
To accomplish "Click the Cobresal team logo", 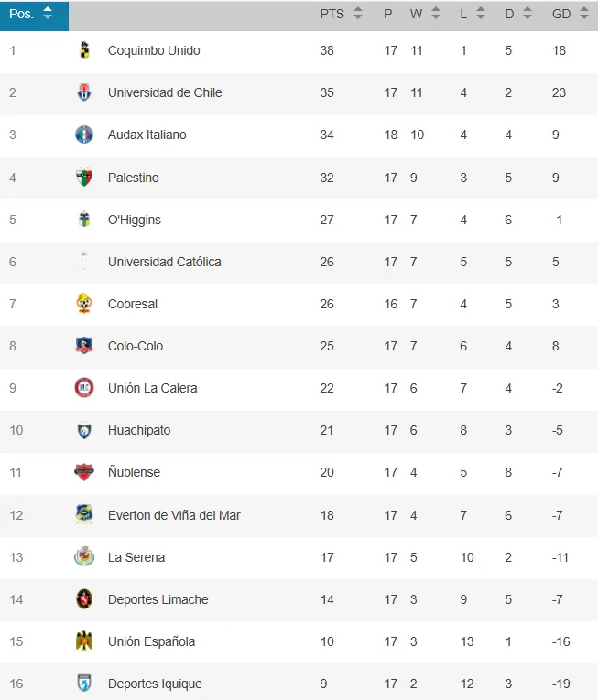I will coord(84,304).
